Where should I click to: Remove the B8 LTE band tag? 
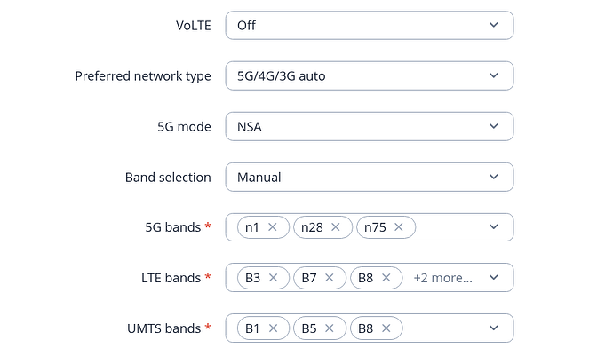386,278
